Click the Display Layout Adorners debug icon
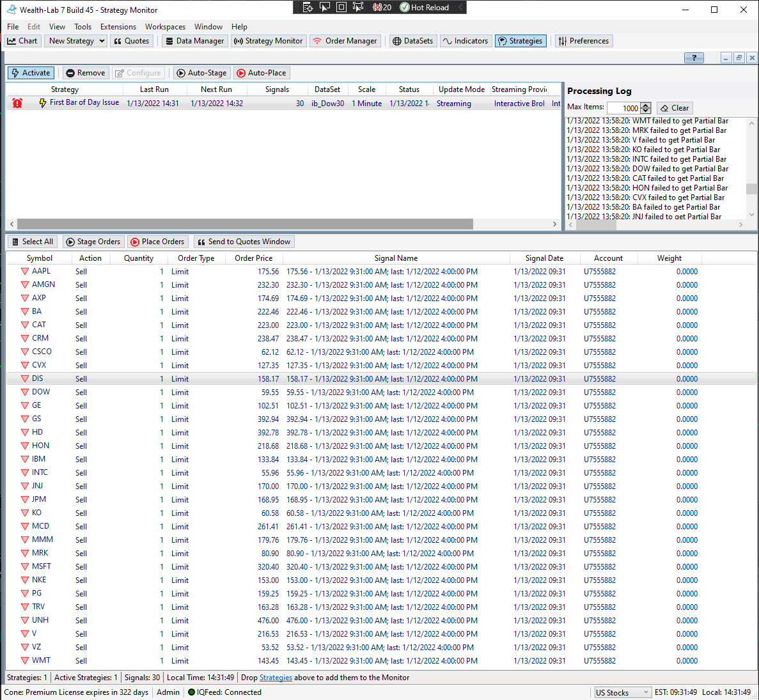Viewport: 759px width, 700px height. [341, 7]
